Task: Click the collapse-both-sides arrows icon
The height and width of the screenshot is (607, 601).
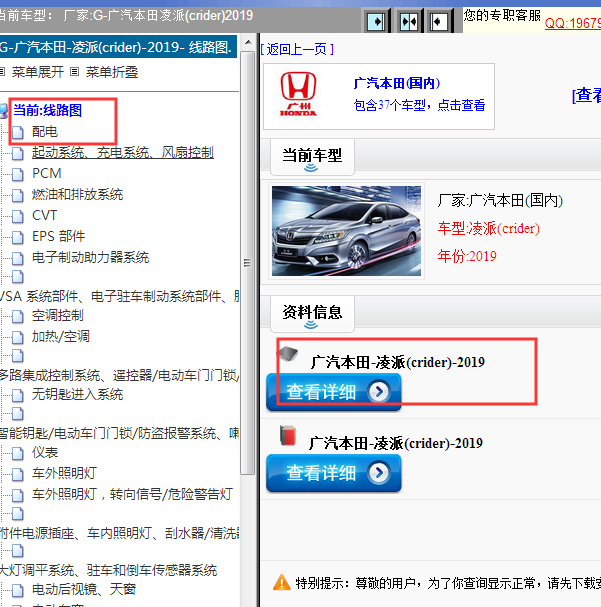Action: pos(409,21)
